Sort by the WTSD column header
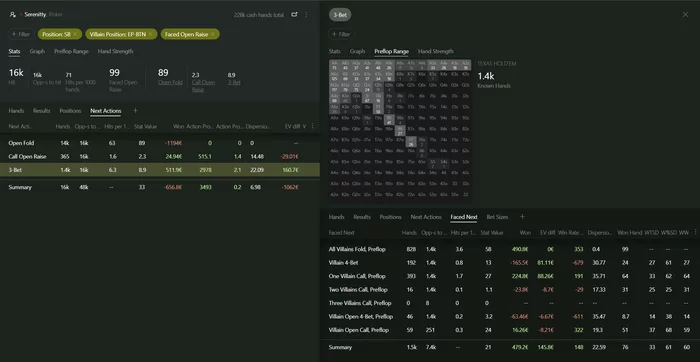The width and height of the screenshot is (700, 362). click(652, 233)
